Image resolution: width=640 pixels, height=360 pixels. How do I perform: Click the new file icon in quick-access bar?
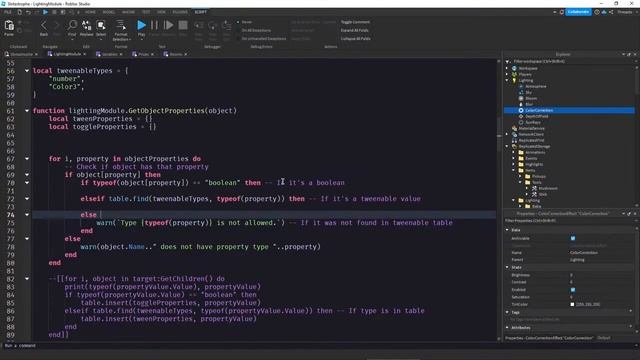(x=19, y=12)
